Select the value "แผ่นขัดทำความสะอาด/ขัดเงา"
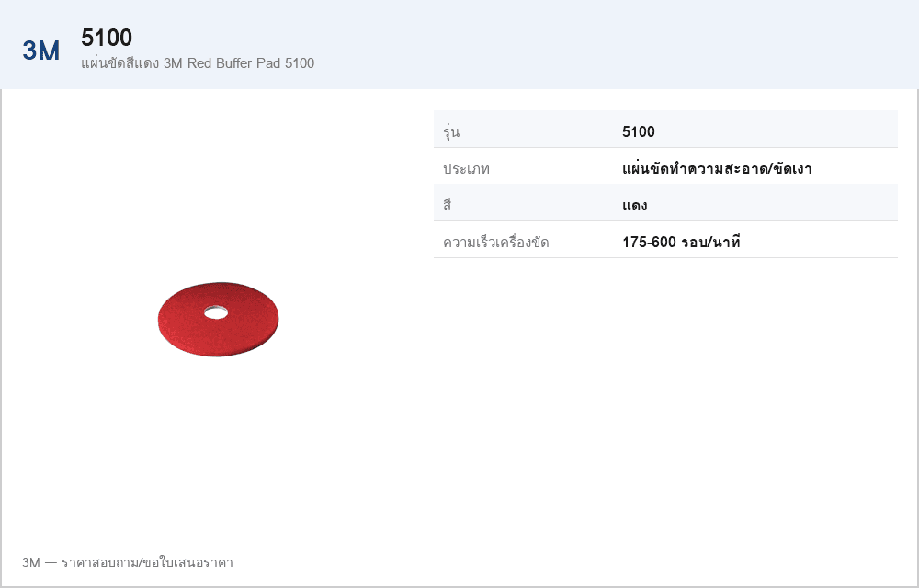 pyautogui.click(x=717, y=169)
